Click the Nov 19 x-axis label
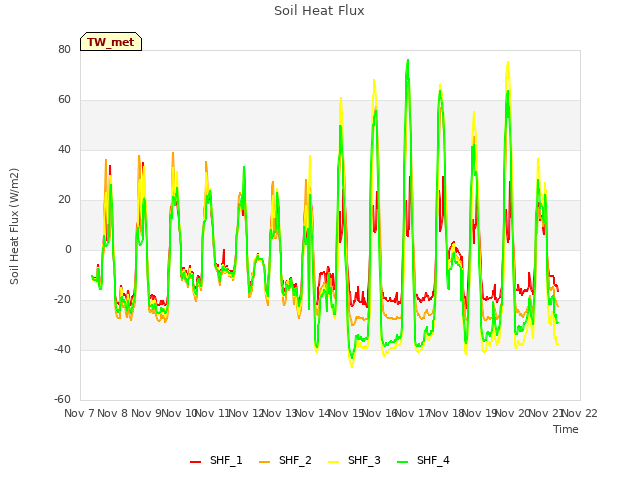640x480 pixels. click(x=479, y=413)
